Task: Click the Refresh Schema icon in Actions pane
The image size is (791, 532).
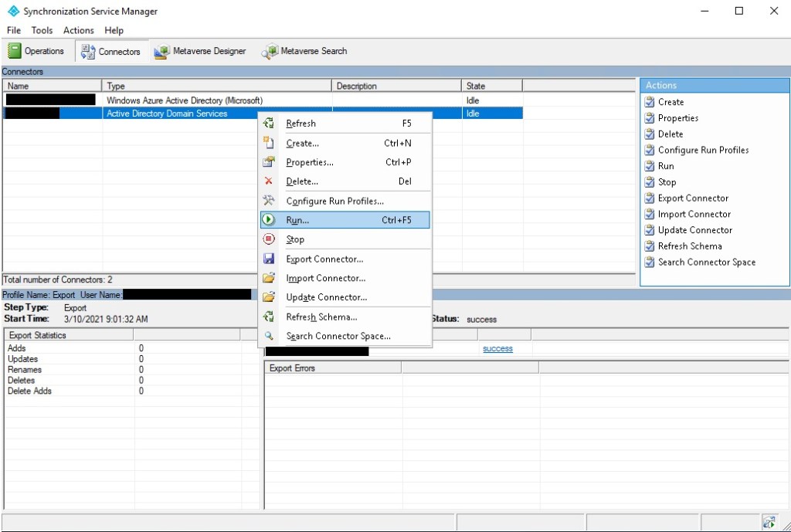Action: pos(650,246)
